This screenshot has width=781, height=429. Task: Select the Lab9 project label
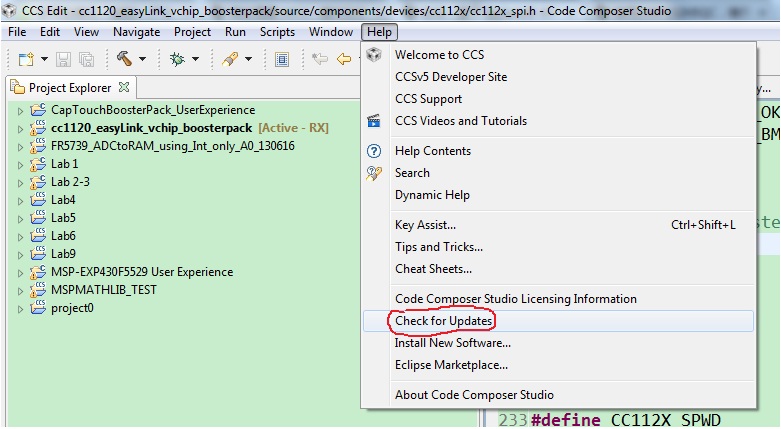pyautogui.click(x=63, y=254)
